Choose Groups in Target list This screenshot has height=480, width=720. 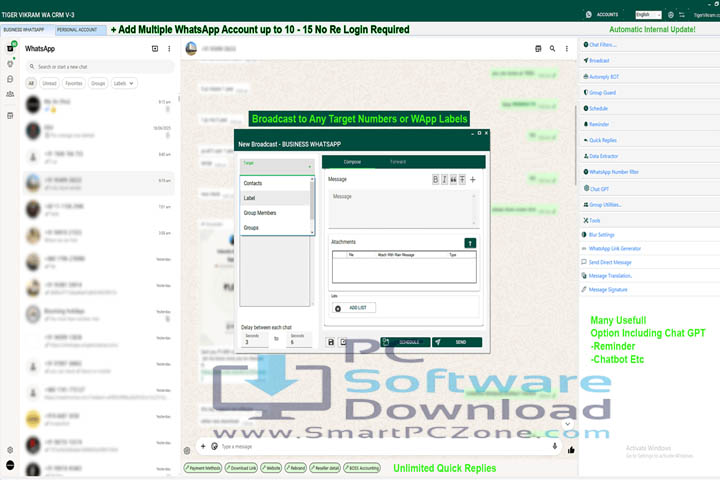(275, 228)
